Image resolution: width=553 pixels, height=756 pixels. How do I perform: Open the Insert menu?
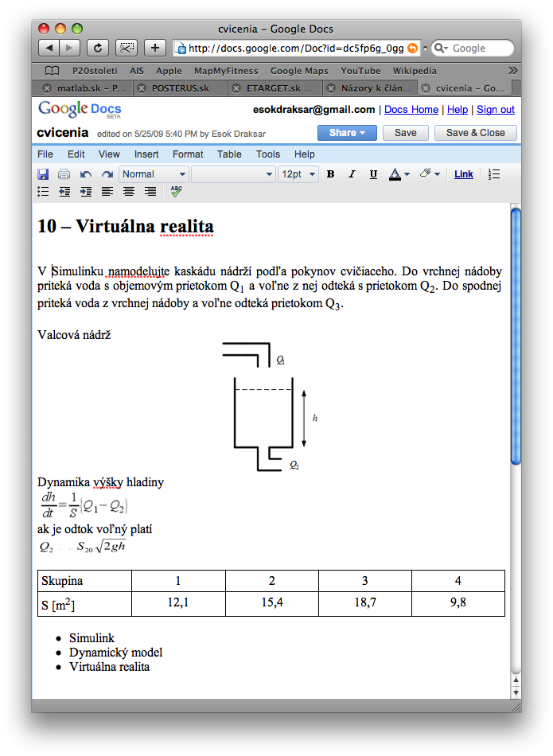(x=146, y=154)
